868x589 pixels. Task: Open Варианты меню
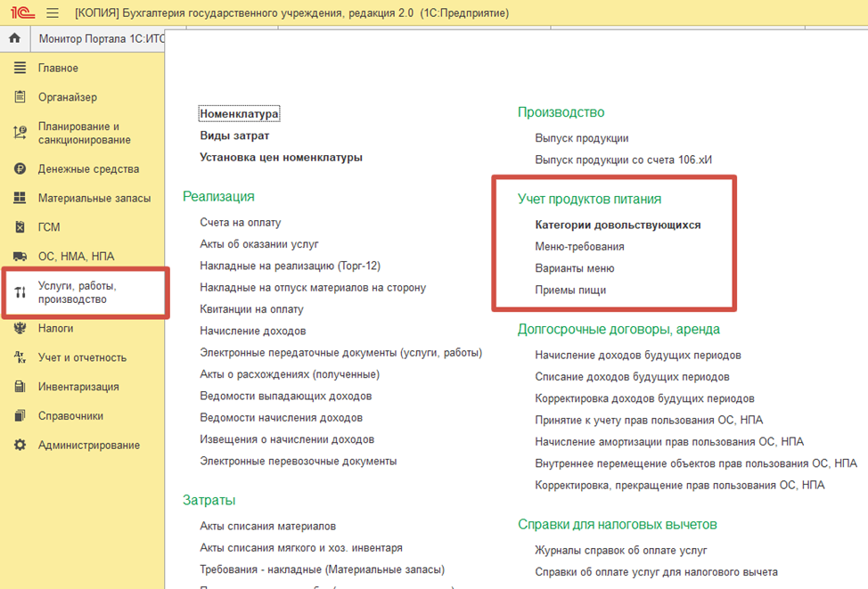point(575,268)
